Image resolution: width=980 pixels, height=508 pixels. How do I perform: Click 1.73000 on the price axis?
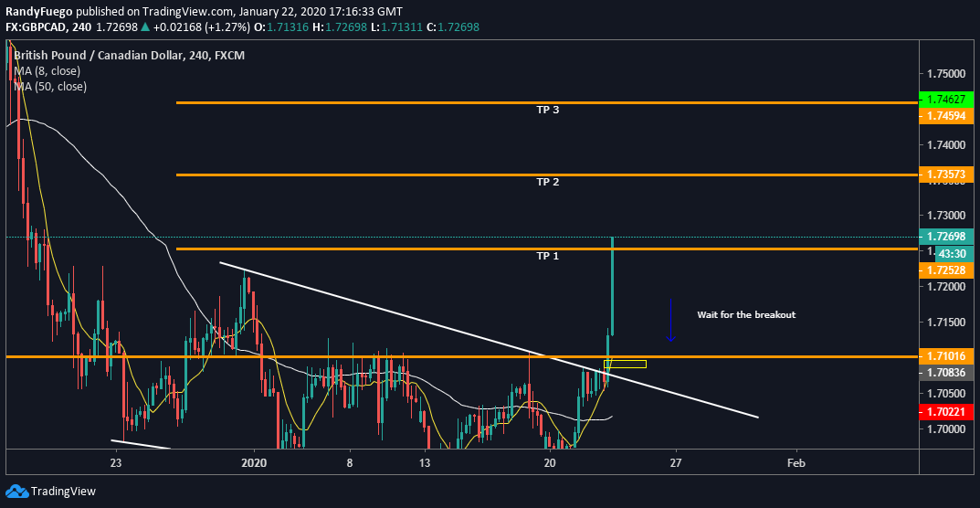[947, 216]
